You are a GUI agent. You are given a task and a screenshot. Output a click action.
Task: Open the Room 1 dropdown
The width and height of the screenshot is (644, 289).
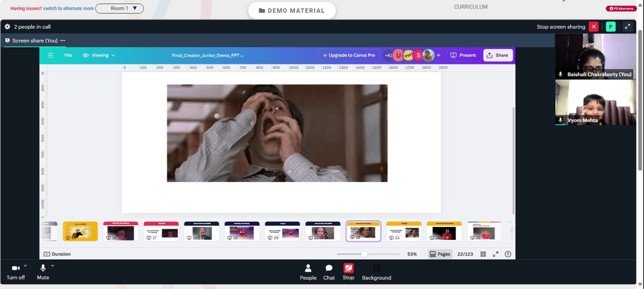click(120, 8)
